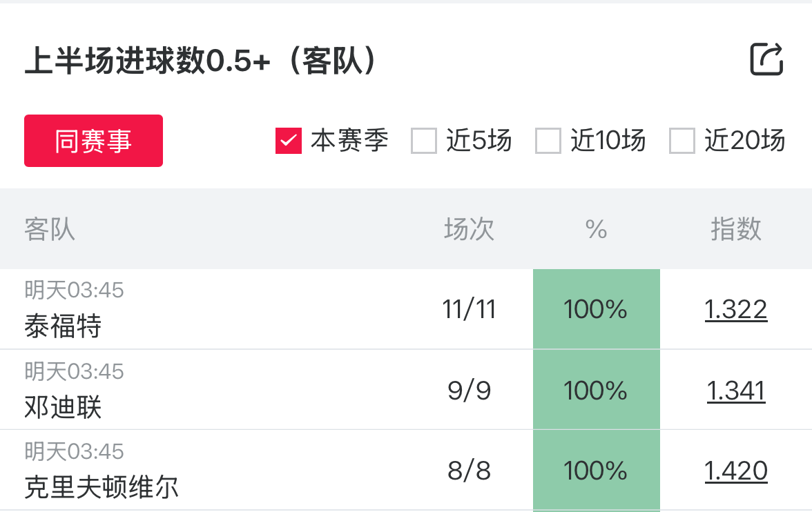Click the 11/11 match count
The width and height of the screenshot is (812, 512).
tap(469, 310)
